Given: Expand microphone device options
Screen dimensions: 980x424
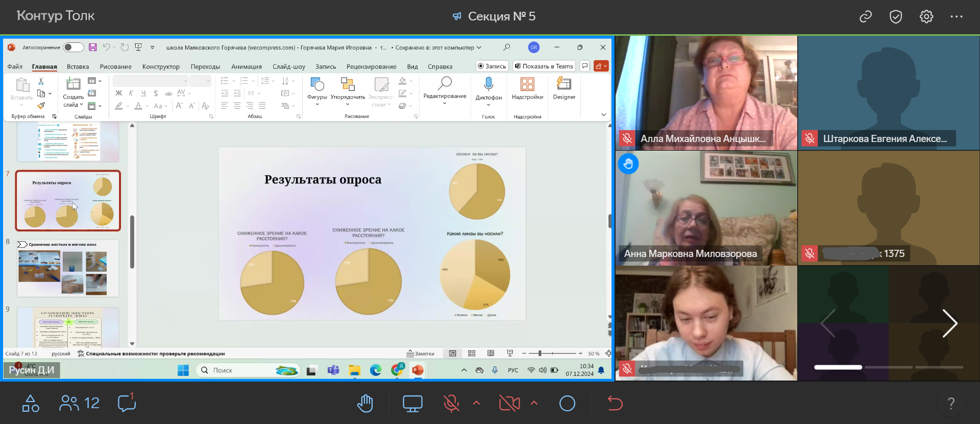Looking at the screenshot, I should click(x=477, y=403).
